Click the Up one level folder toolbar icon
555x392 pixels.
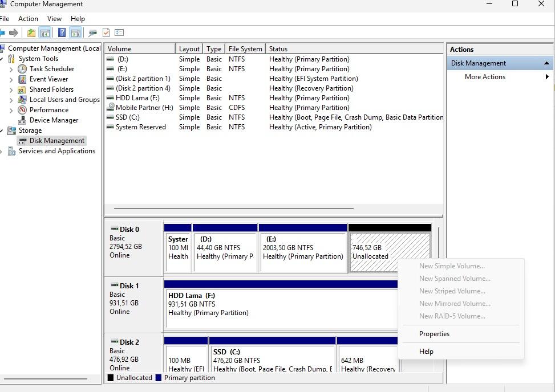pyautogui.click(x=31, y=32)
